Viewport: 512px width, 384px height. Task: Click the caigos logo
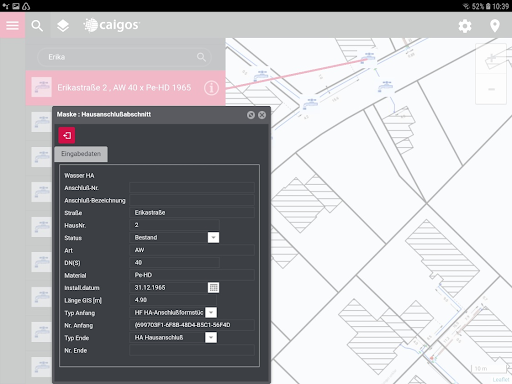pos(112,25)
